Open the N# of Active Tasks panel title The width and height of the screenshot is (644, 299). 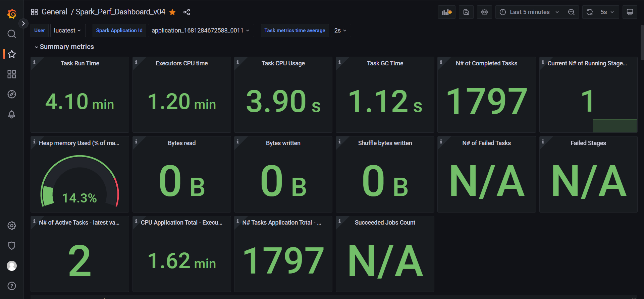(79, 223)
